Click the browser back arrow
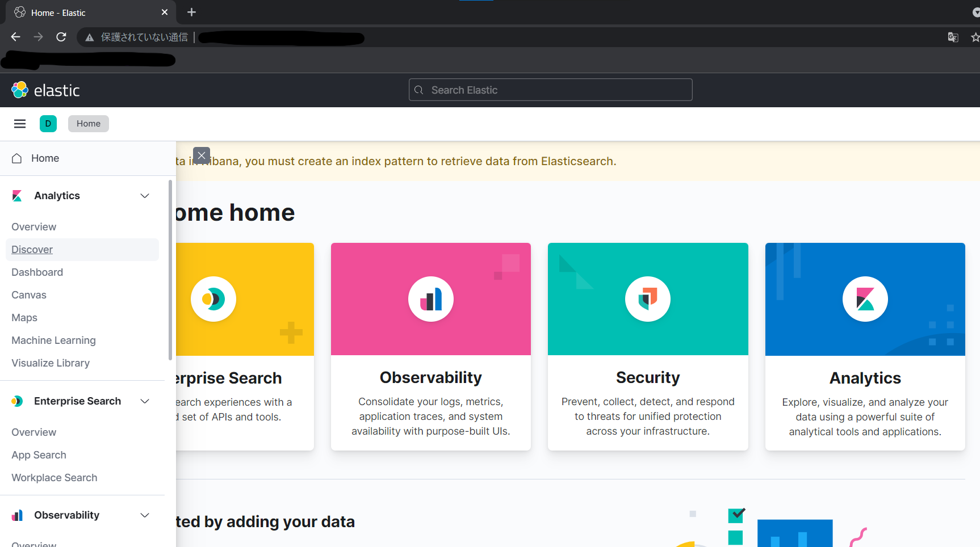The image size is (980, 547). coord(15,37)
